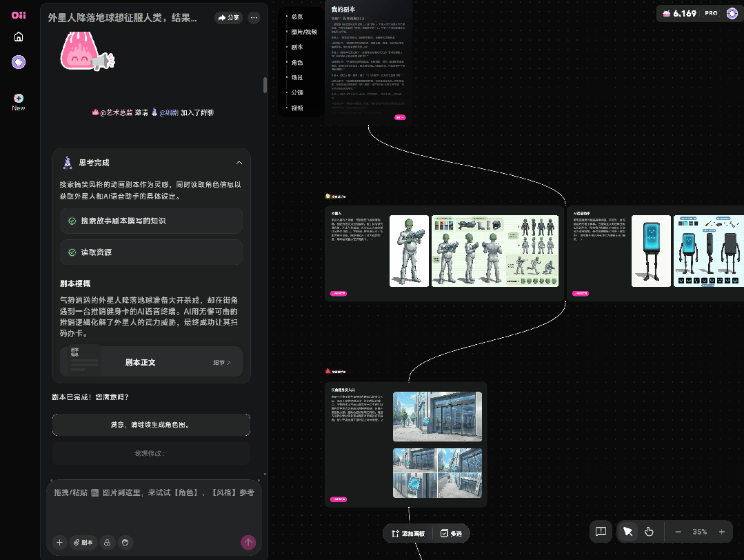Expand the 读取资源 step
The image size is (744, 560).
(152, 252)
